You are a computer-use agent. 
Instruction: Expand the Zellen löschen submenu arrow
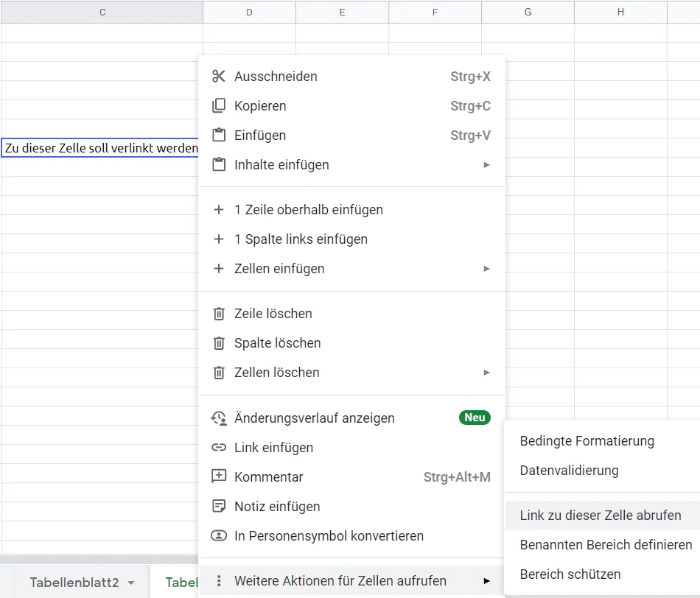tap(486, 373)
